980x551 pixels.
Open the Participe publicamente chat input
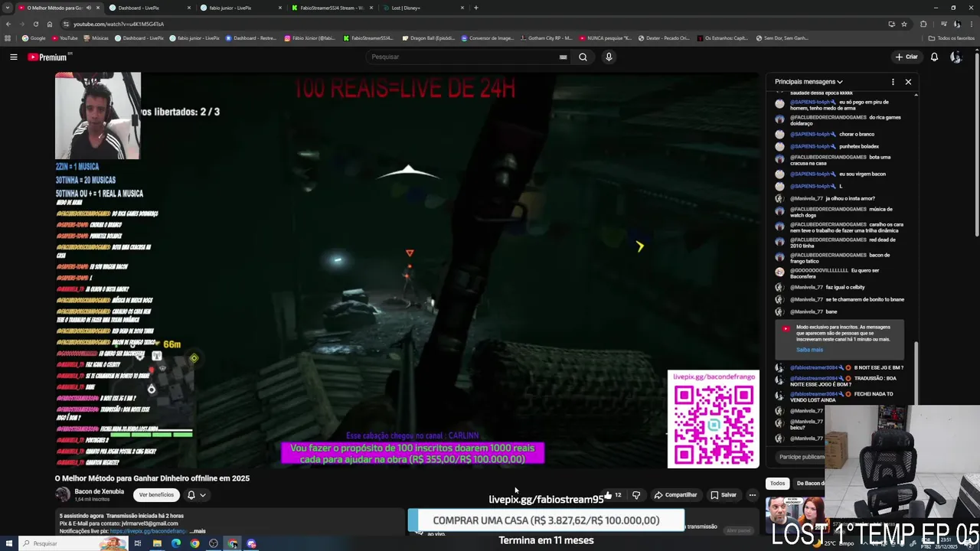pos(802,457)
